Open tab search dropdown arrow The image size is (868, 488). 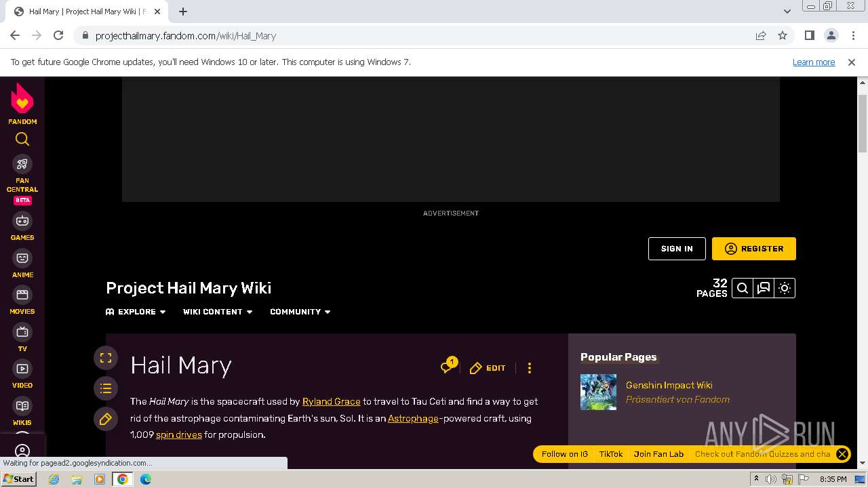(x=787, y=12)
